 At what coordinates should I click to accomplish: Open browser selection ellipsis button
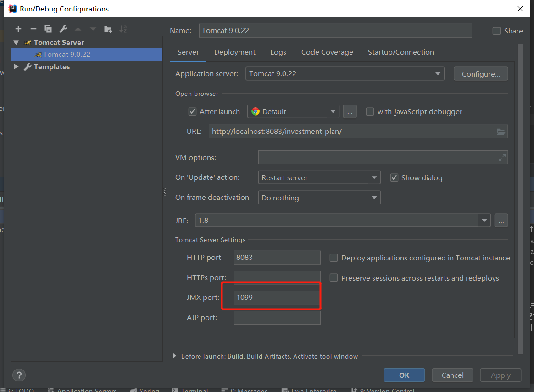tap(350, 111)
